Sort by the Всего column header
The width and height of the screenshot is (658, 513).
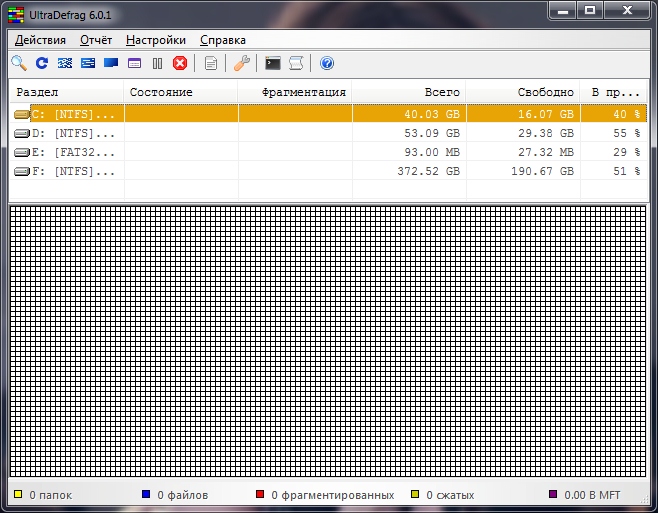coord(409,92)
